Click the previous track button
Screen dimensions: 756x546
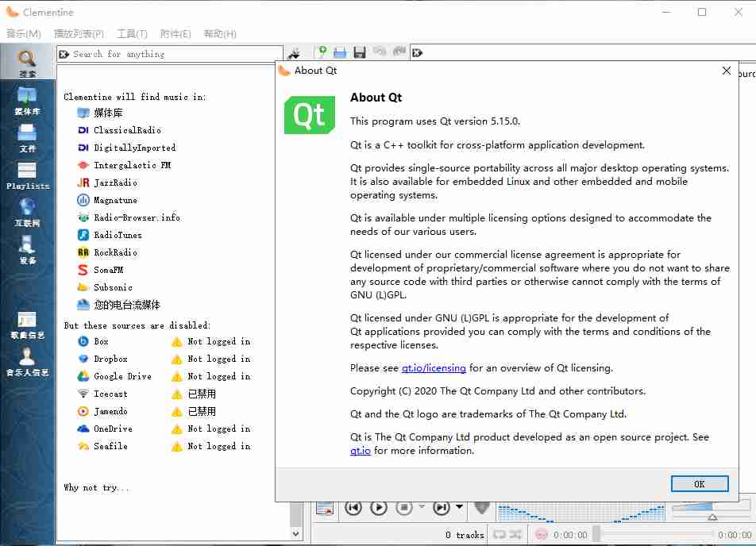coord(354,507)
